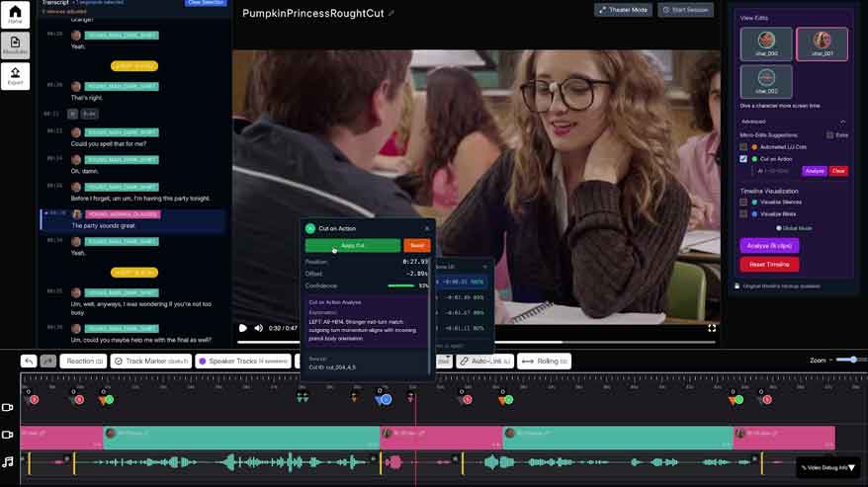
Task: Select the char_000 character thumbnail
Action: click(x=766, y=43)
